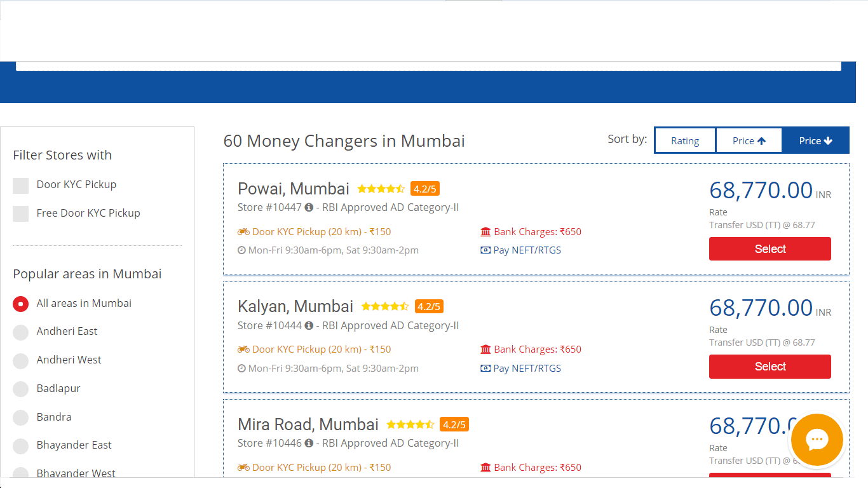The width and height of the screenshot is (868, 488).
Task: Click the bank icon for Powai charges
Action: point(486,232)
